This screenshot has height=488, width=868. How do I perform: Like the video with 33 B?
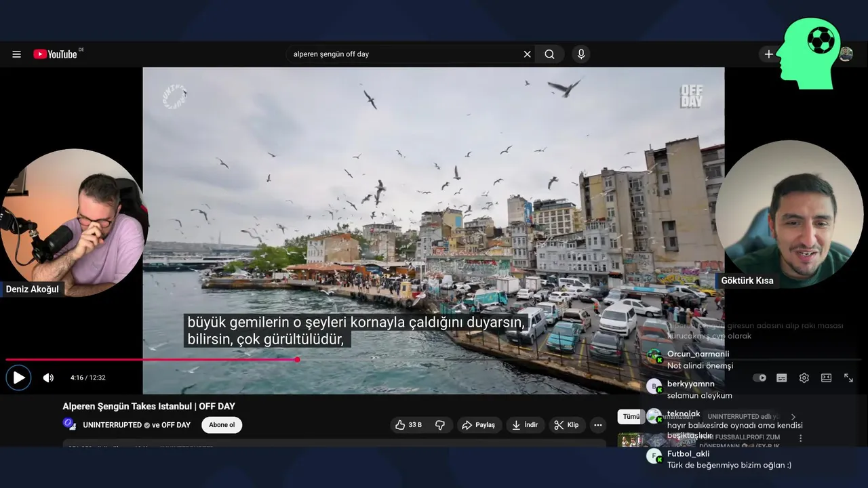(x=409, y=425)
